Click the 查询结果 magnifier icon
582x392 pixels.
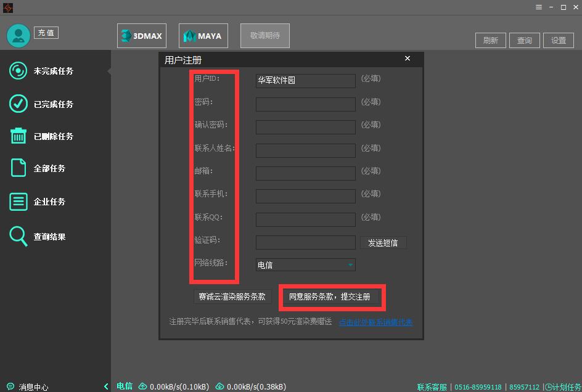18,237
